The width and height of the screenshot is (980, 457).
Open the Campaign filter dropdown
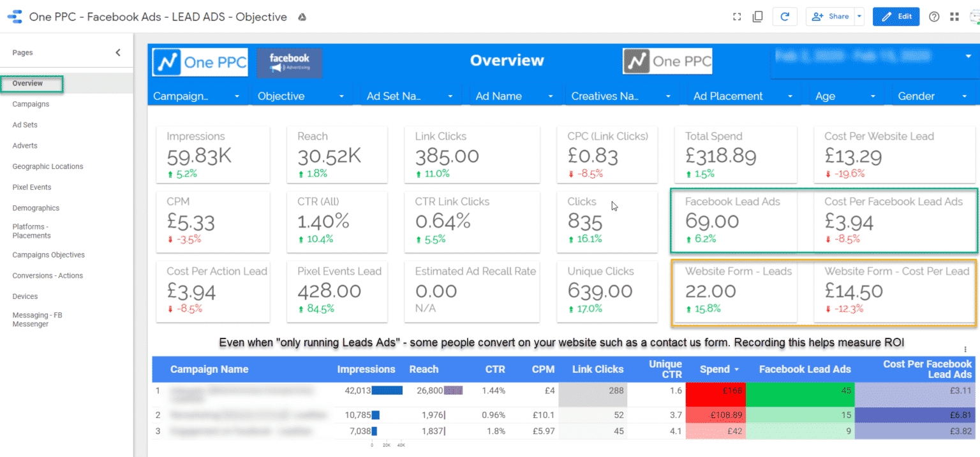coord(197,96)
